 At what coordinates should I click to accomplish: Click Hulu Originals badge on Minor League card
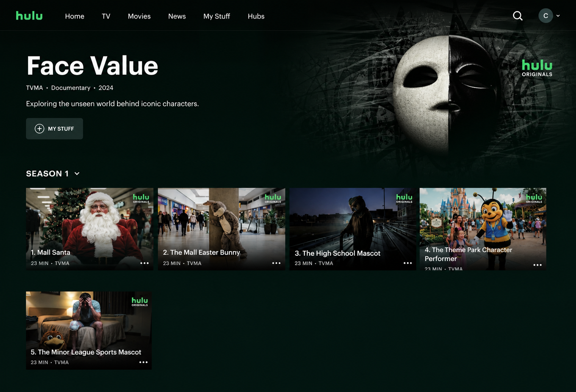coord(140,302)
